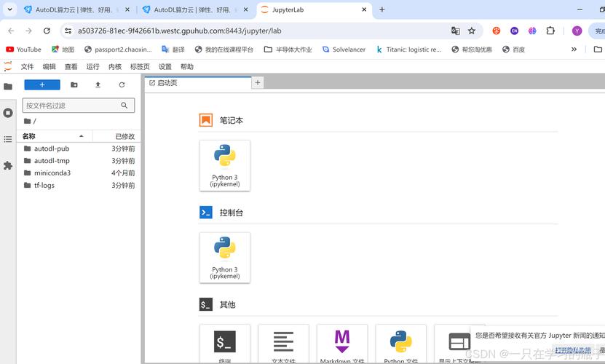
Task: Click the translate page icon
Action: 456,31
